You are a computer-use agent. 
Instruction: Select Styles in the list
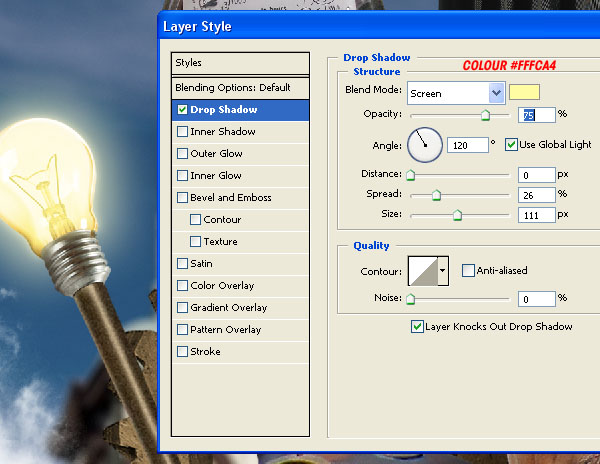tap(240, 63)
